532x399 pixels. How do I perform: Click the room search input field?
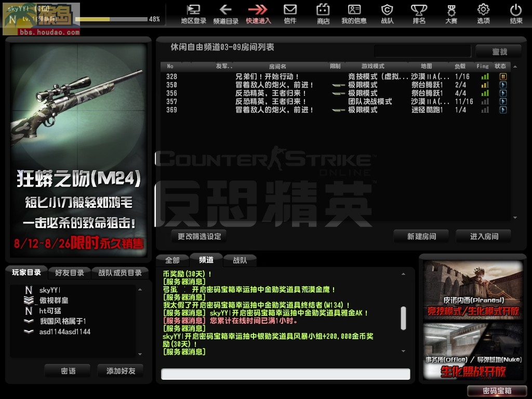click(x=422, y=51)
